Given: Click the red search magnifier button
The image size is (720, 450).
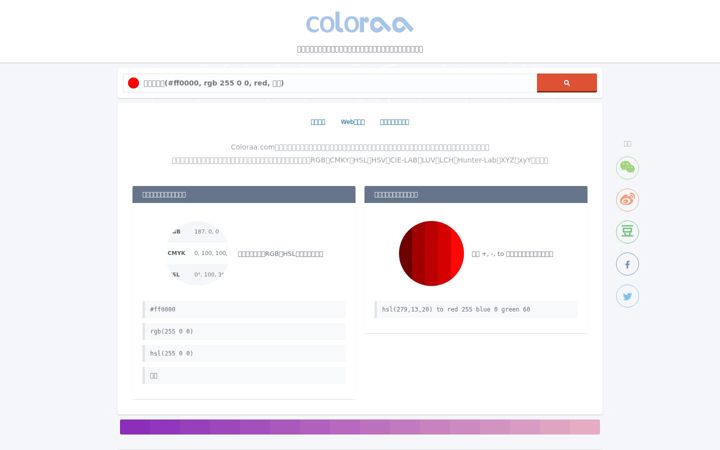Looking at the screenshot, I should click(x=567, y=83).
